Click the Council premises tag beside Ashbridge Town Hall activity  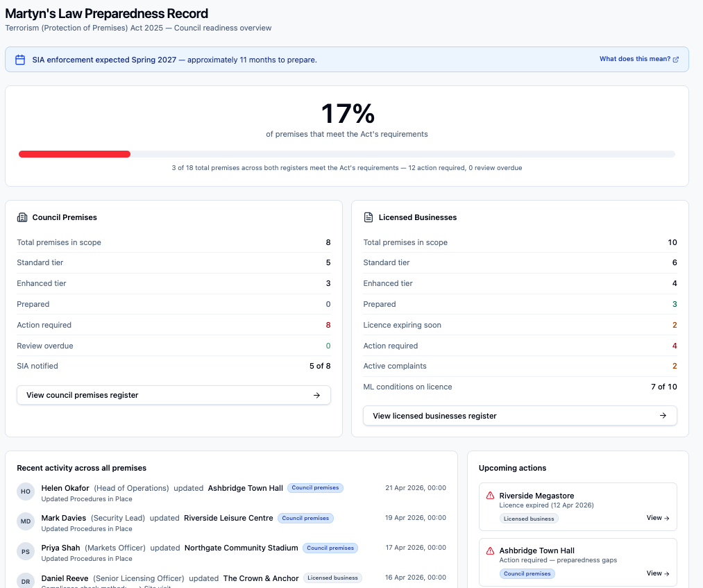point(315,487)
